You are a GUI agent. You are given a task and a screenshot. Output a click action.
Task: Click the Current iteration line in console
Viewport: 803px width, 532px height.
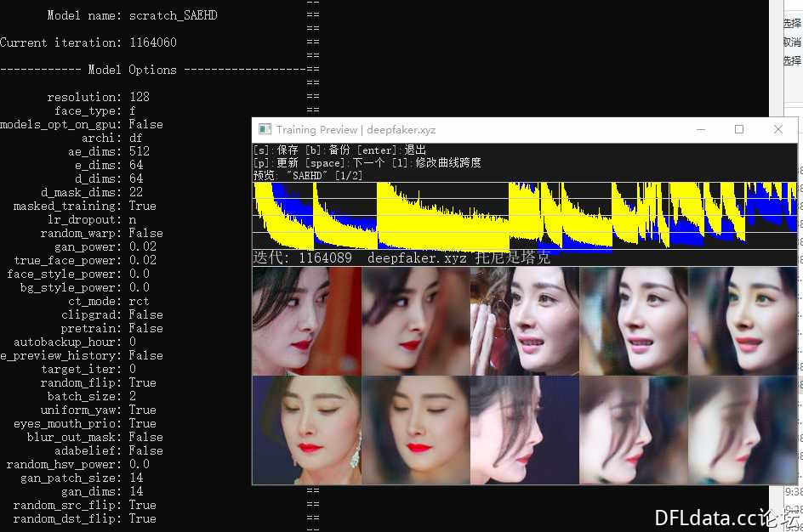pyautogui.click(x=88, y=42)
